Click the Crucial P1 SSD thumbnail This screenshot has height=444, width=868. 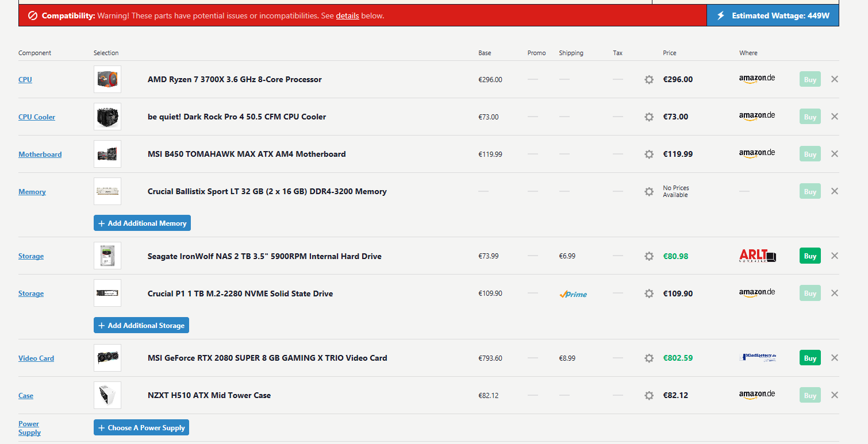[x=107, y=293]
